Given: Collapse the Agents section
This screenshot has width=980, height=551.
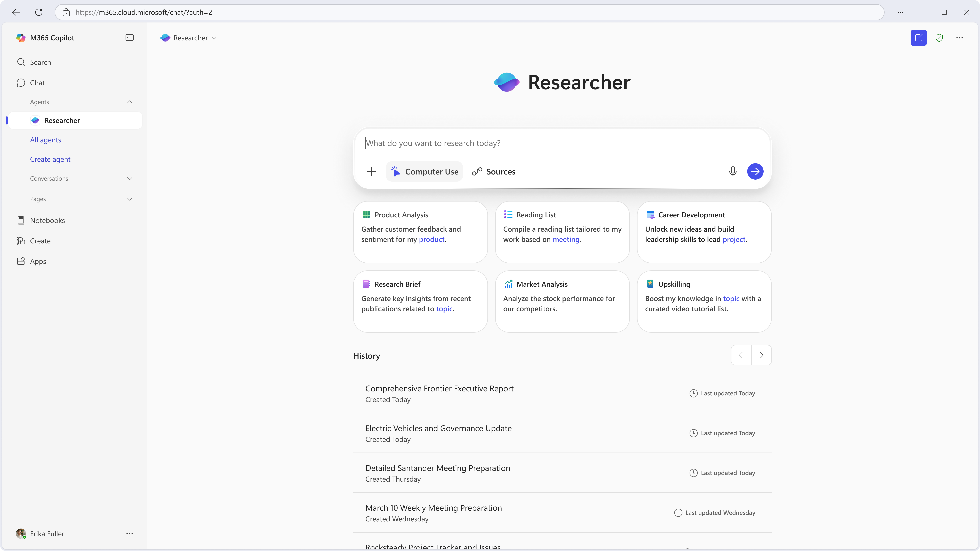Looking at the screenshot, I should point(129,102).
